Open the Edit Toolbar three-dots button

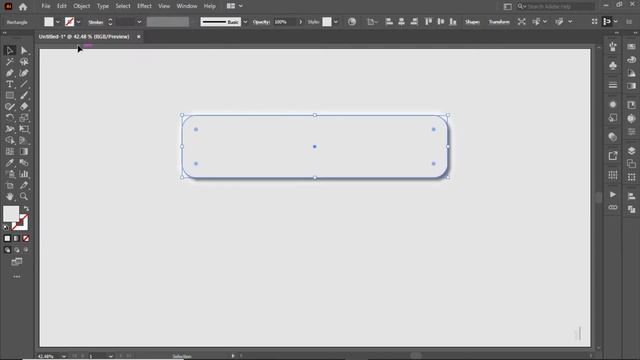click(17, 277)
